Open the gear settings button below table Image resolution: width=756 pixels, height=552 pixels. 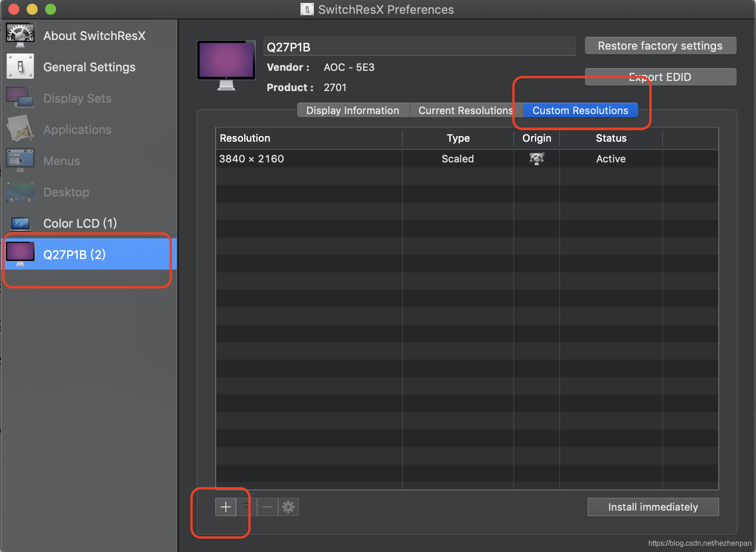288,507
